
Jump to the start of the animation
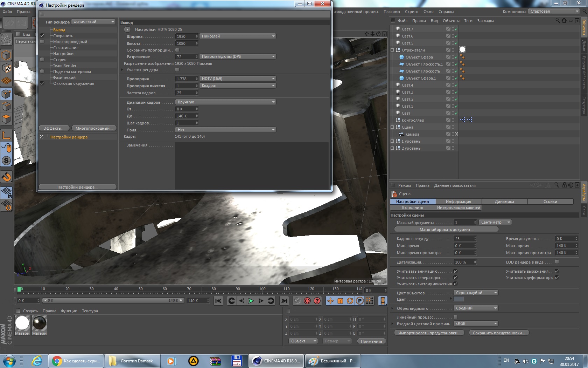coord(218,301)
